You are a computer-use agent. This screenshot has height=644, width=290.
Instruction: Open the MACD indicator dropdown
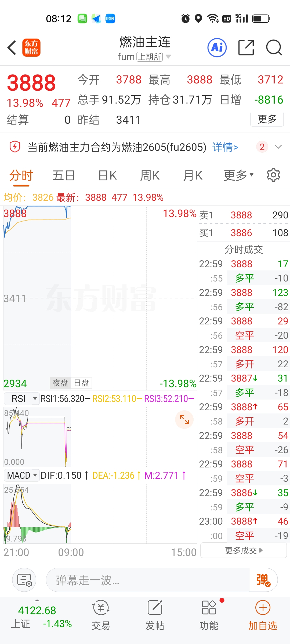click(x=22, y=475)
